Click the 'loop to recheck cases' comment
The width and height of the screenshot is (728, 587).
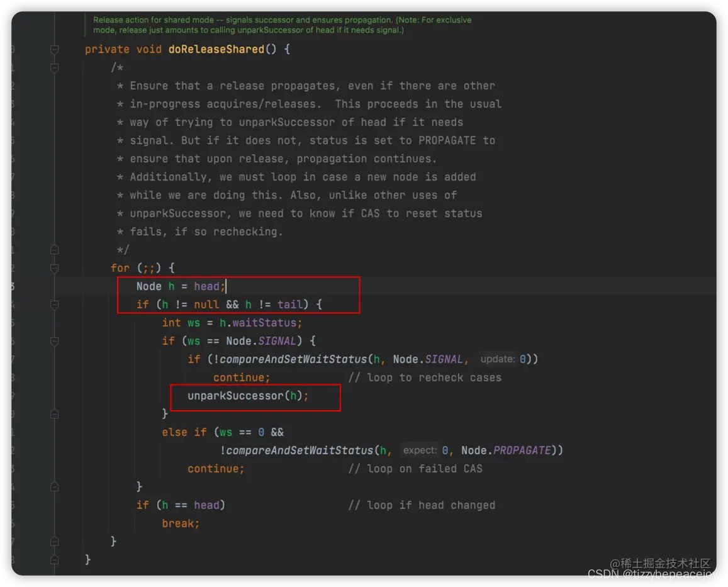pyautogui.click(x=425, y=377)
